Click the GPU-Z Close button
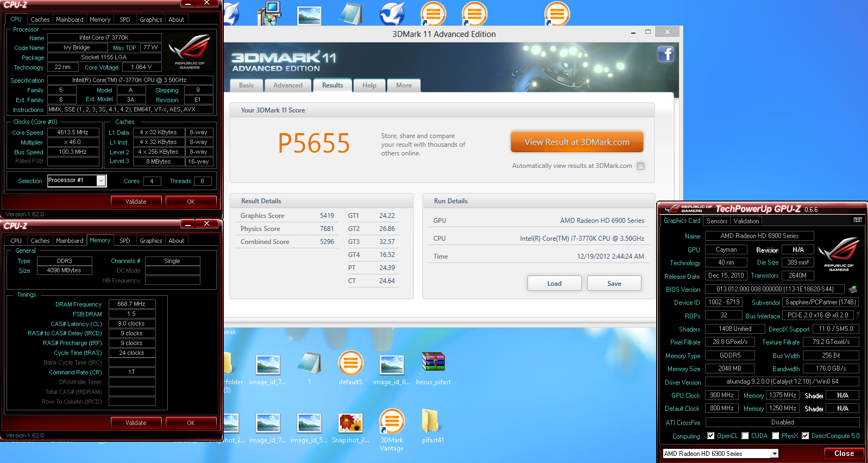Screen dimensions: 868x463 coord(844,453)
